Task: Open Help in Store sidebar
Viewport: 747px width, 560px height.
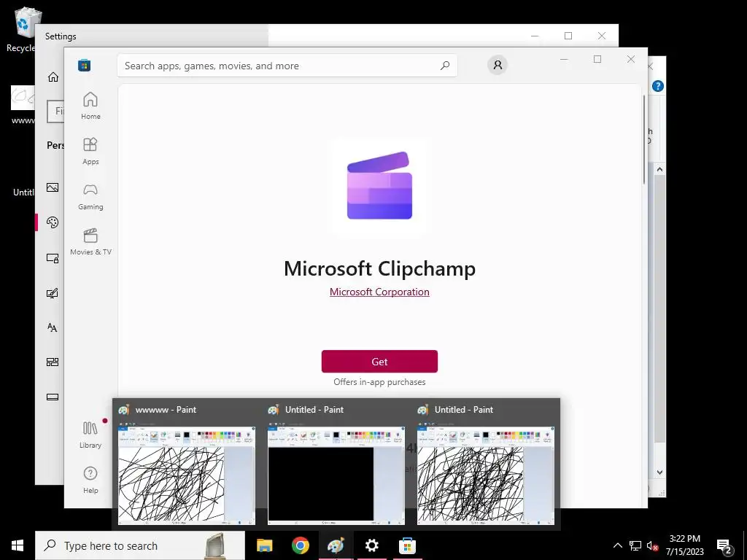Action: point(90,480)
